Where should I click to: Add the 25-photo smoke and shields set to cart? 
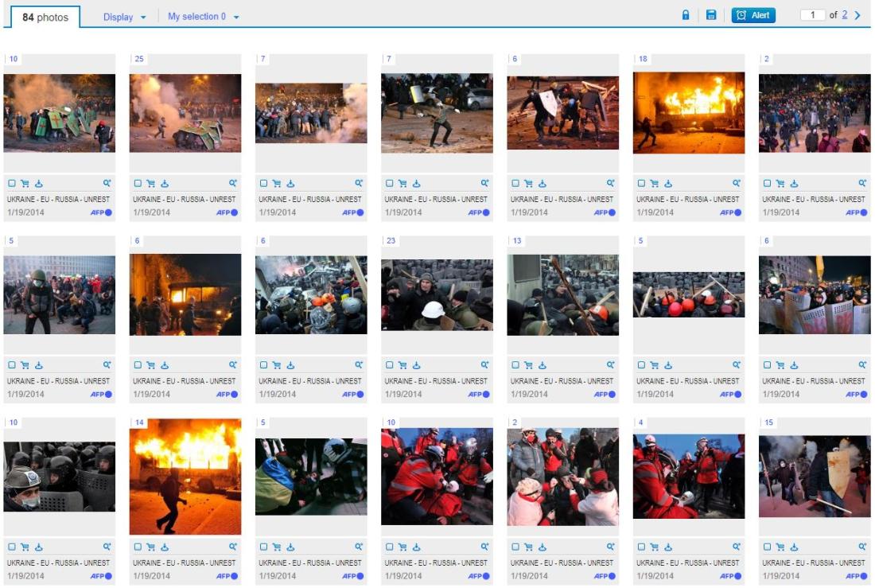[150, 183]
